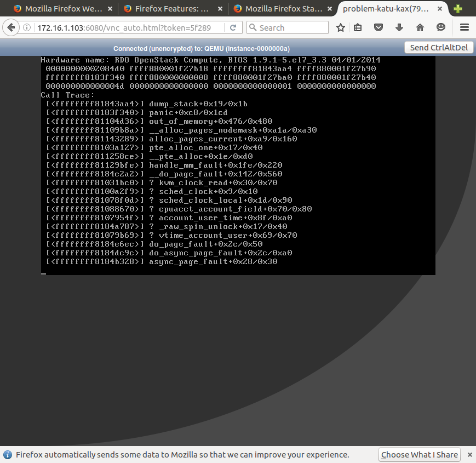Click Choose What I Share button
The image size is (476, 463).
419,454
